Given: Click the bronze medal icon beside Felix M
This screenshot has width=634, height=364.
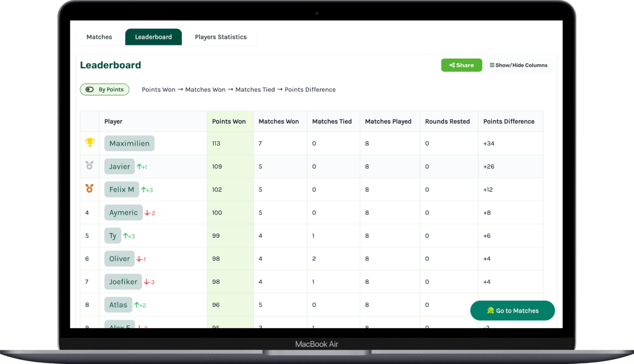Looking at the screenshot, I should [89, 189].
